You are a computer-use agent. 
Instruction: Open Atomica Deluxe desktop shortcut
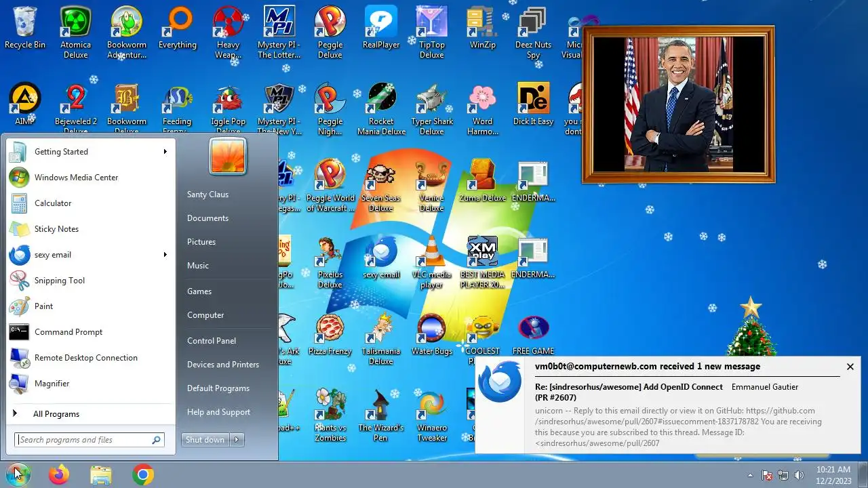coord(76,33)
